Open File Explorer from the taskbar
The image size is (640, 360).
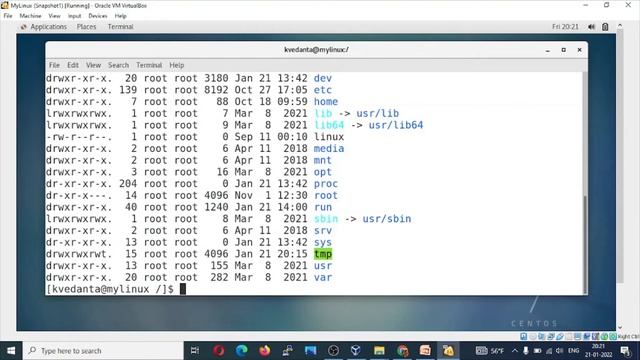(x=379, y=351)
